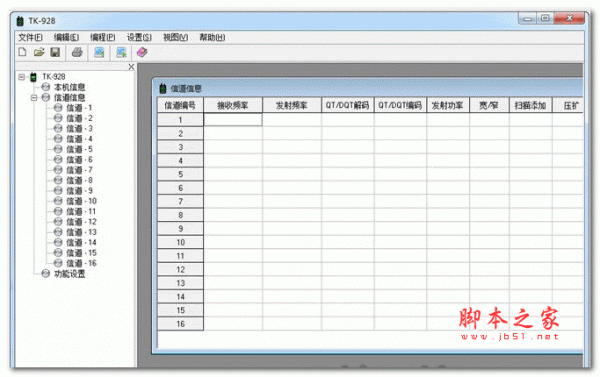Select 信道 - 12 in the tree
Image resolution: width=600 pixels, height=377 pixels.
81,222
